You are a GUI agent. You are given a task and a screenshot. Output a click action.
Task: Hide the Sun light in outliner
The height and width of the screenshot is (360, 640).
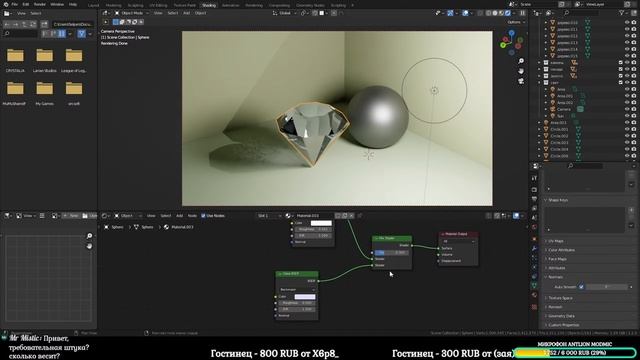point(627,116)
